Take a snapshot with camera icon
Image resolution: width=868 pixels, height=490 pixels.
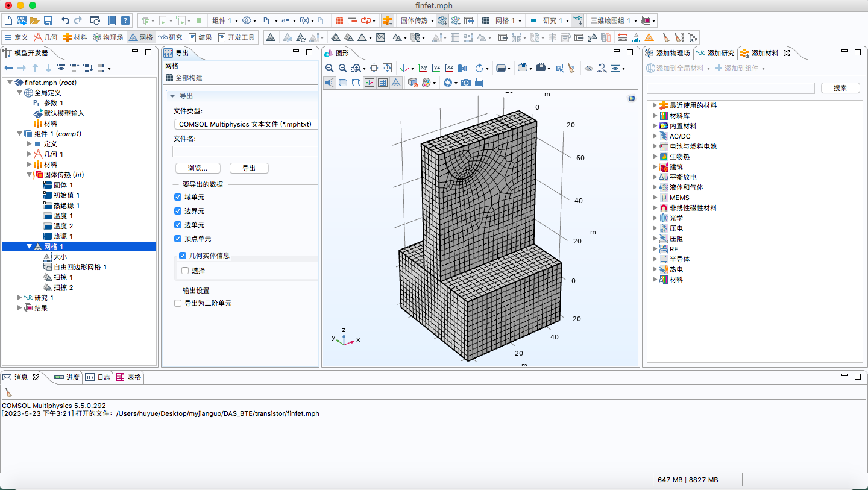466,83
